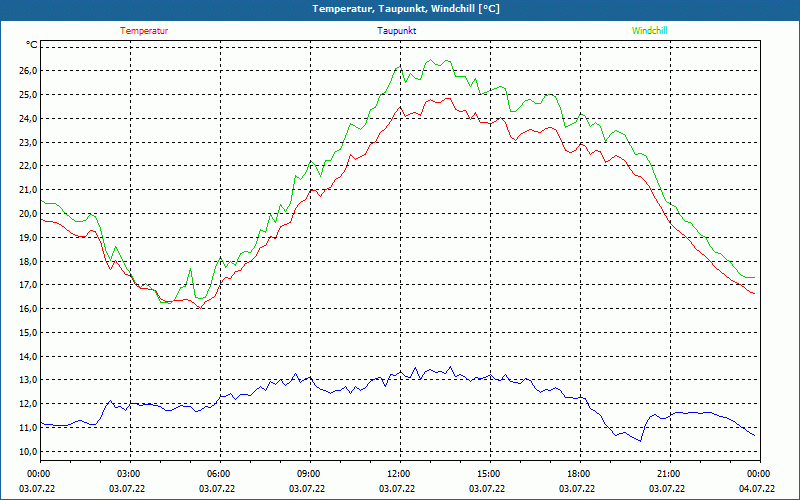
Task: Click the 18,0 y-axis value
Action: [x=29, y=261]
